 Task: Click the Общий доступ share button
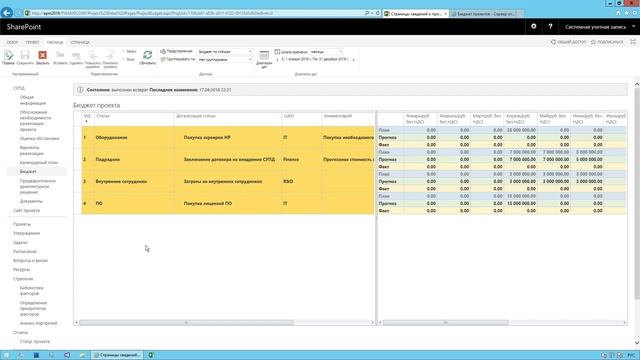[x=569, y=42]
